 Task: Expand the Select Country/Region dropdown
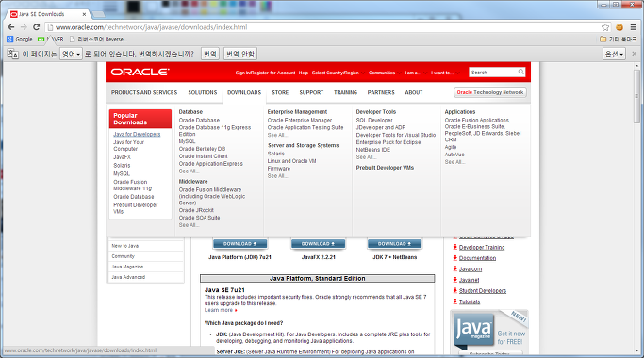[x=338, y=73]
